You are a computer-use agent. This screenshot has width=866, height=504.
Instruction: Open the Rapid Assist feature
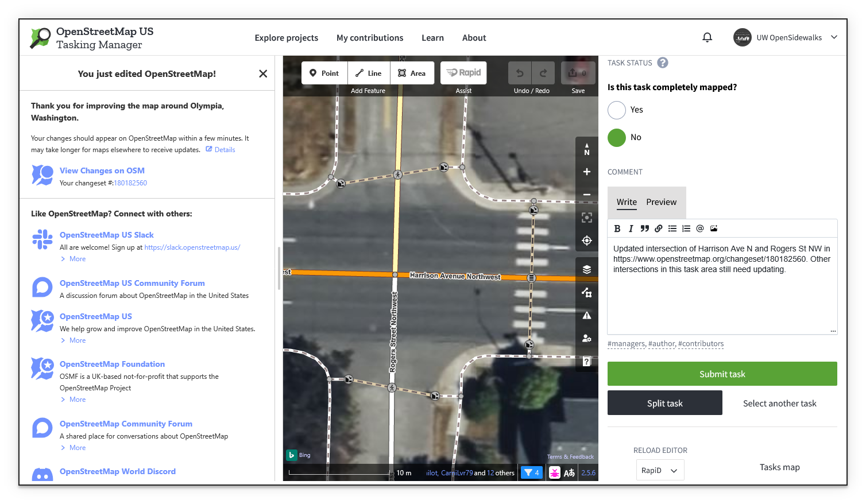(x=463, y=72)
